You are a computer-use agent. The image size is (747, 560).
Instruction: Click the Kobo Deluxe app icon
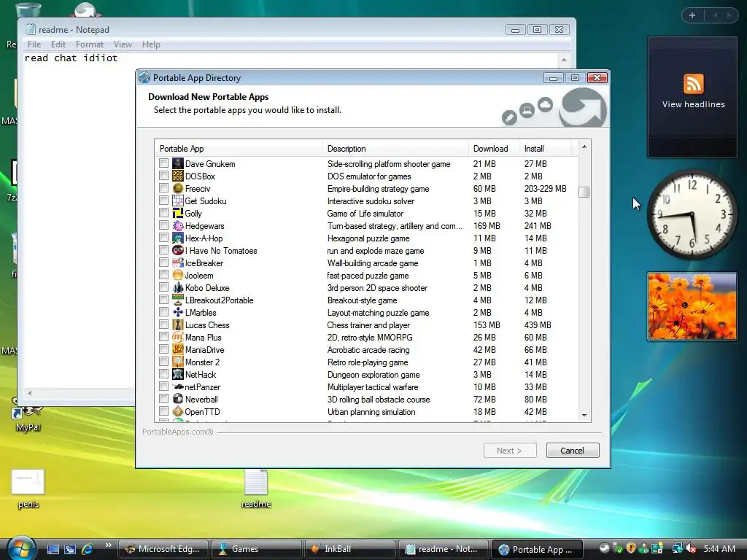[x=178, y=287]
